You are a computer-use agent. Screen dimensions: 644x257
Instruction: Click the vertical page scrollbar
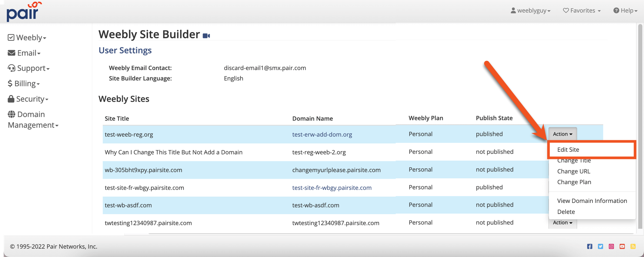(x=640, y=126)
